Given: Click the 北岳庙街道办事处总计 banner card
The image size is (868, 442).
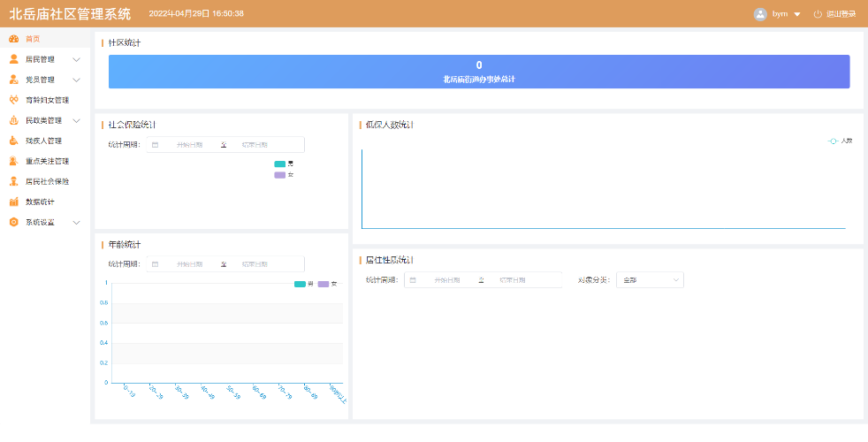Looking at the screenshot, I should click(479, 72).
